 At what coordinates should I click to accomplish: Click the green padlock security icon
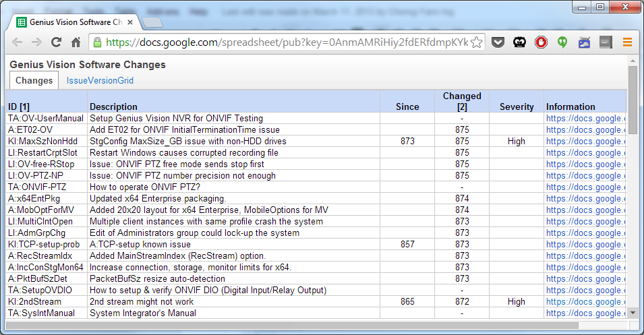97,42
